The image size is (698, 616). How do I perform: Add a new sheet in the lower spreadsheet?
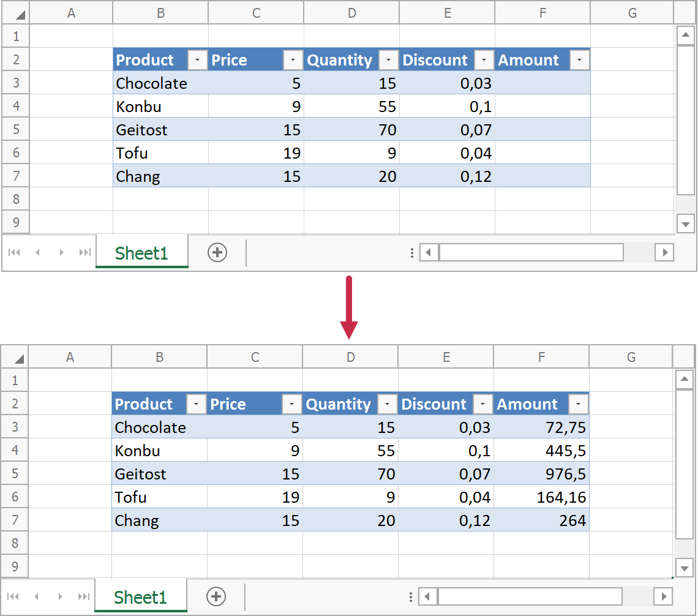[216, 596]
